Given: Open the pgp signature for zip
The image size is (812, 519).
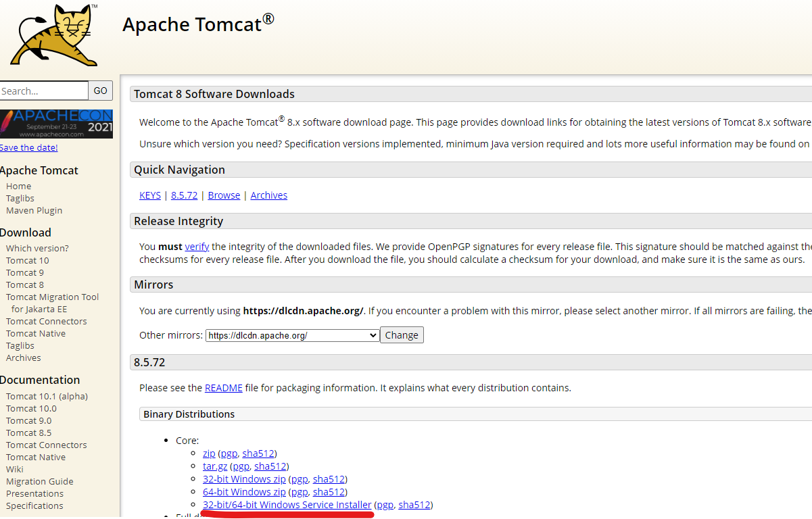Looking at the screenshot, I should tap(229, 453).
